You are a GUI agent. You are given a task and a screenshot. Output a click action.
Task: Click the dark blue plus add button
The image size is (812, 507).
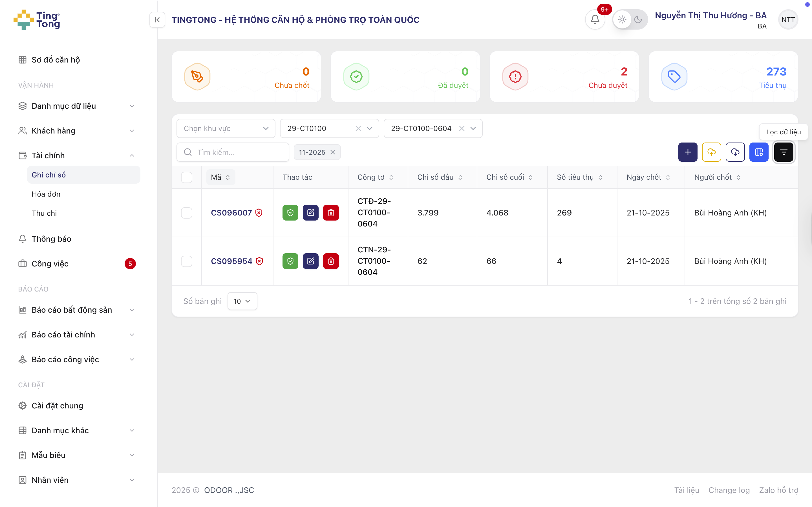click(687, 152)
